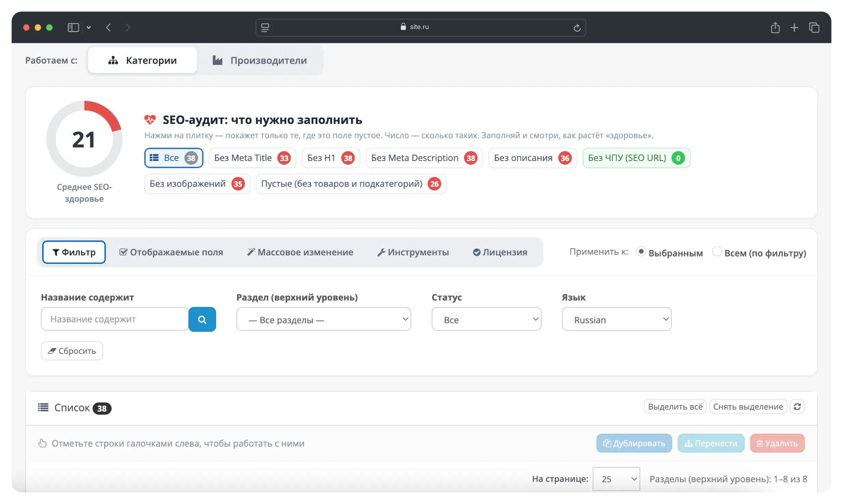Viewport: 843px width, 504px height.
Task: Expand the Статус dropdown
Action: coord(486,319)
